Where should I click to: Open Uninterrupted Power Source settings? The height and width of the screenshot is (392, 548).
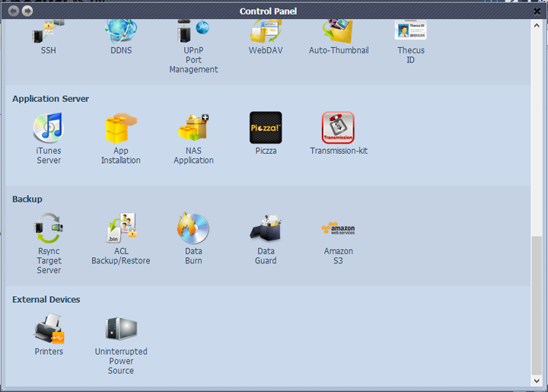click(121, 329)
